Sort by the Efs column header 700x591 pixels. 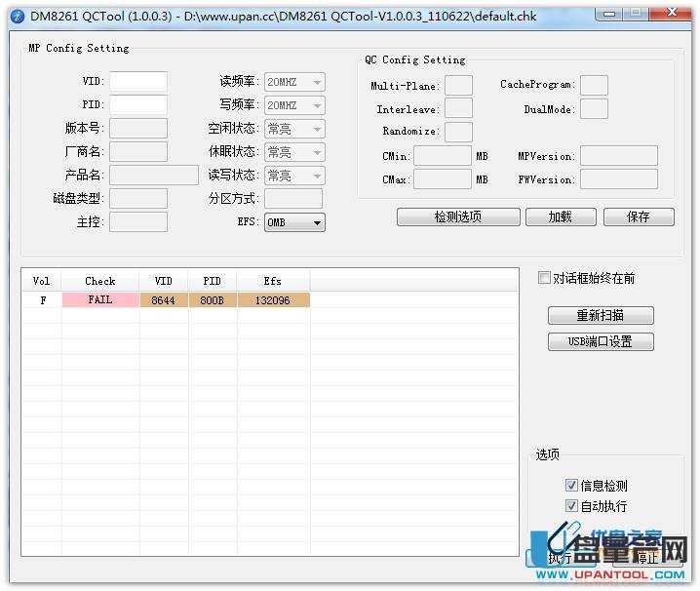[273, 281]
